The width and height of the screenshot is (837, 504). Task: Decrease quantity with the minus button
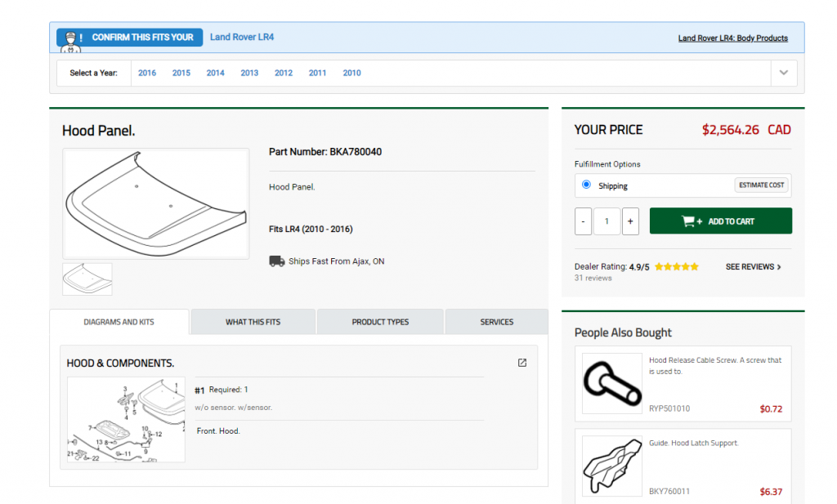point(583,221)
